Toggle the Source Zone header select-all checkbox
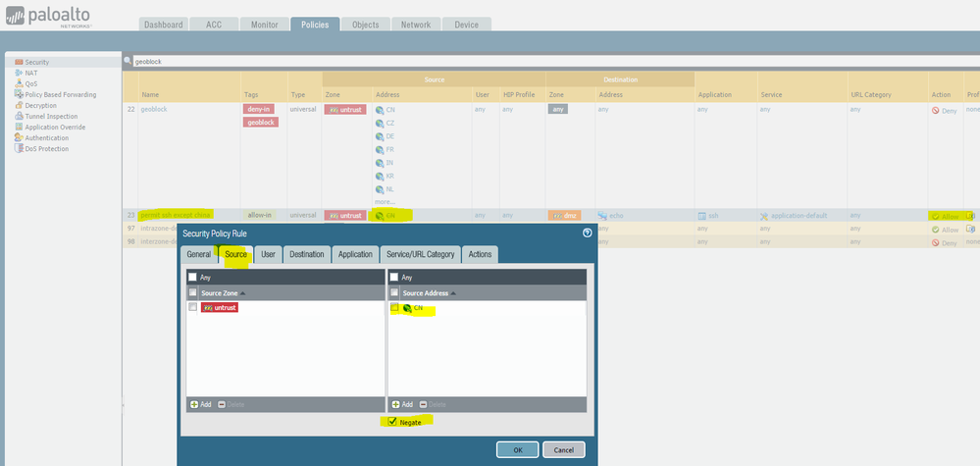The height and width of the screenshot is (466, 980). [192, 292]
